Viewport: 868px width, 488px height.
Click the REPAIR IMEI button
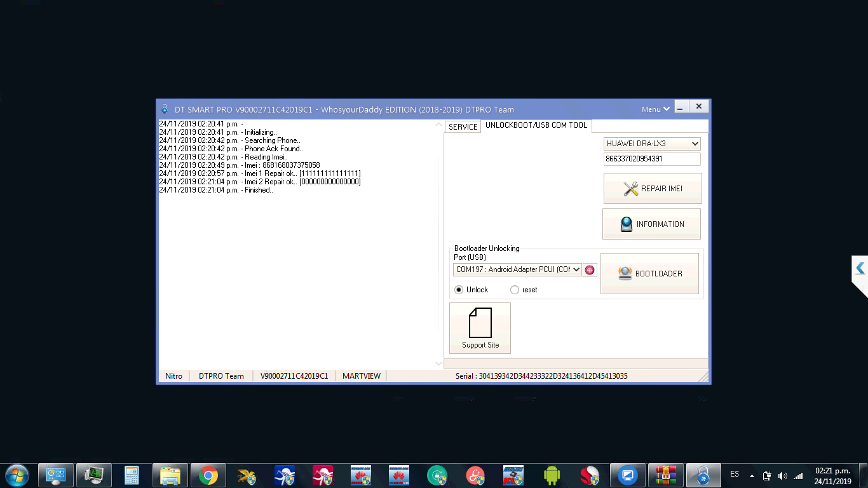(x=653, y=189)
